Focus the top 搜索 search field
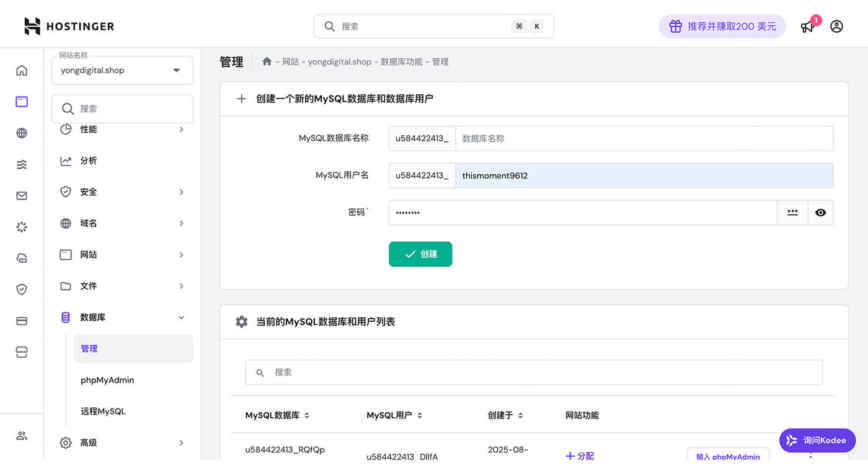Screen dimensions: 868x465 [x=434, y=27]
